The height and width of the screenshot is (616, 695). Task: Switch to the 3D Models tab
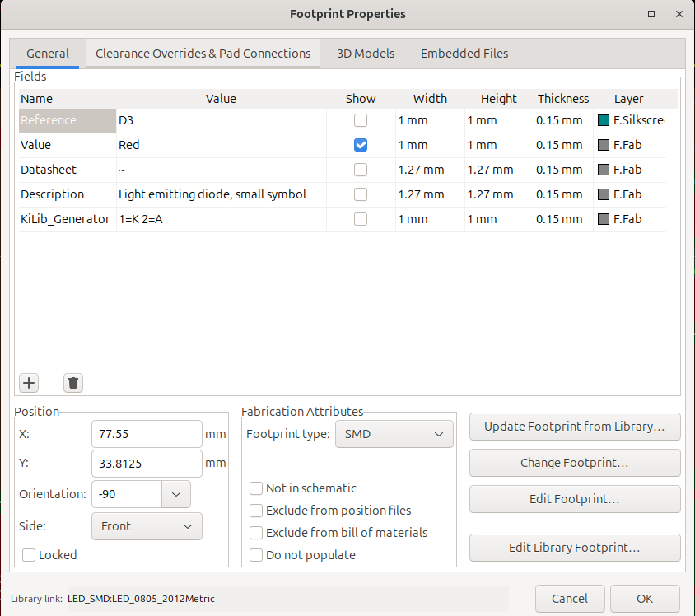pos(366,54)
